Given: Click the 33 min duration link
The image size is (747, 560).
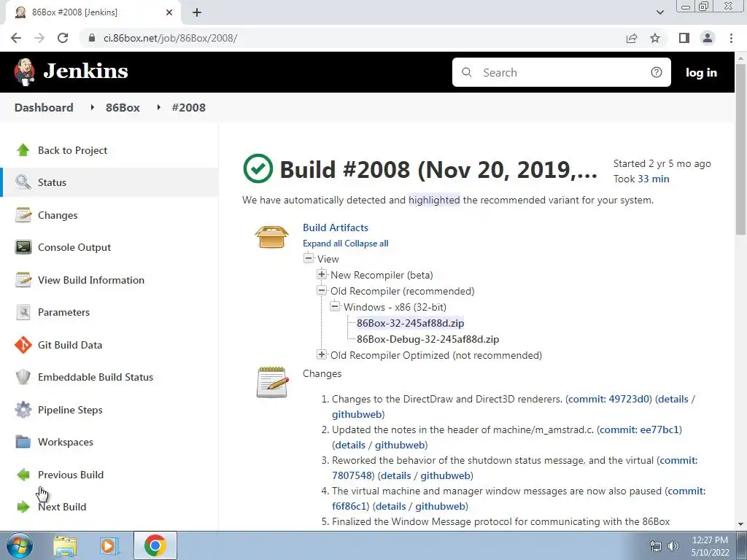Looking at the screenshot, I should (653, 179).
